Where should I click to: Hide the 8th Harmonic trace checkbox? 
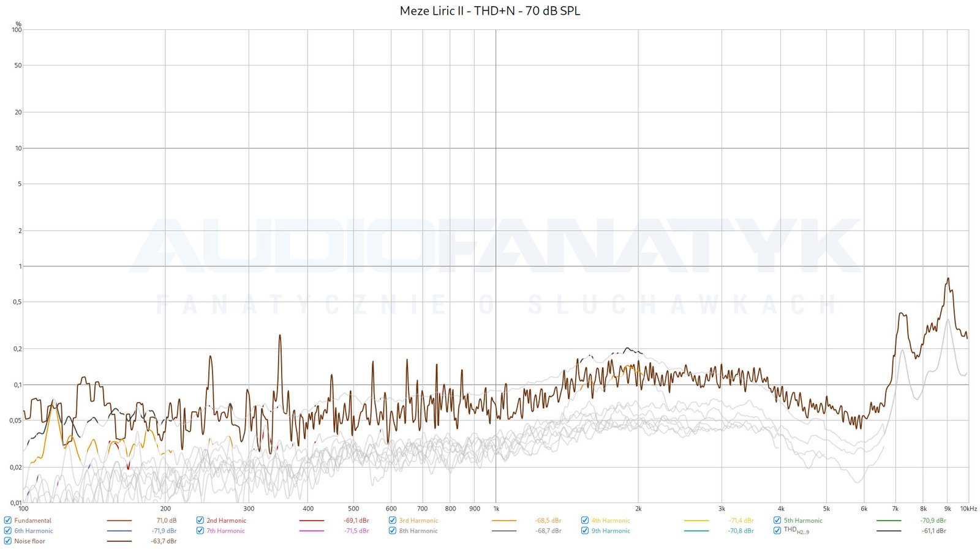tap(393, 531)
